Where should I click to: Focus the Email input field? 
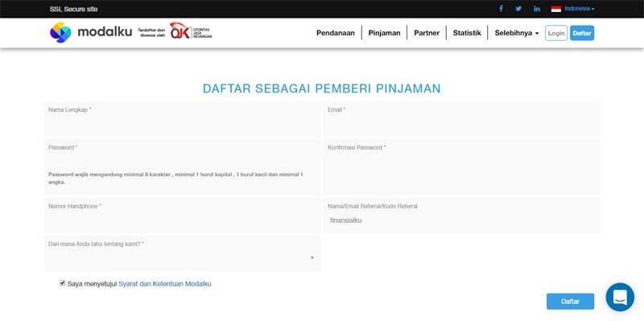[x=461, y=118]
